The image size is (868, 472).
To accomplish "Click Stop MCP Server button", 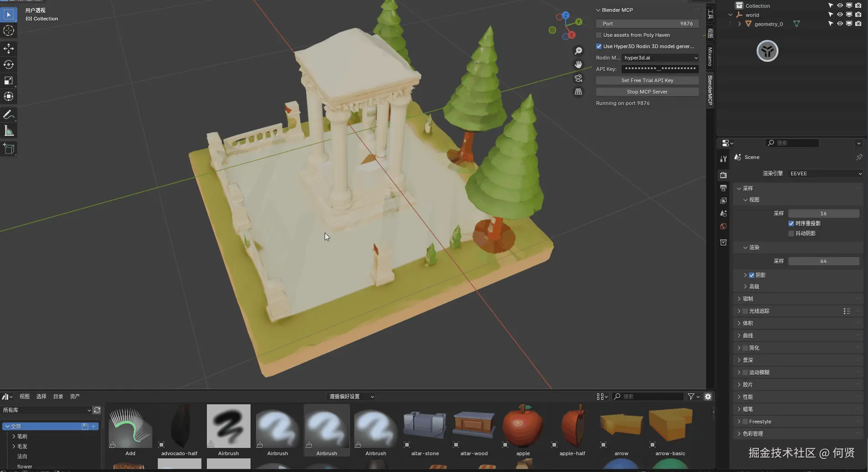I will point(647,92).
